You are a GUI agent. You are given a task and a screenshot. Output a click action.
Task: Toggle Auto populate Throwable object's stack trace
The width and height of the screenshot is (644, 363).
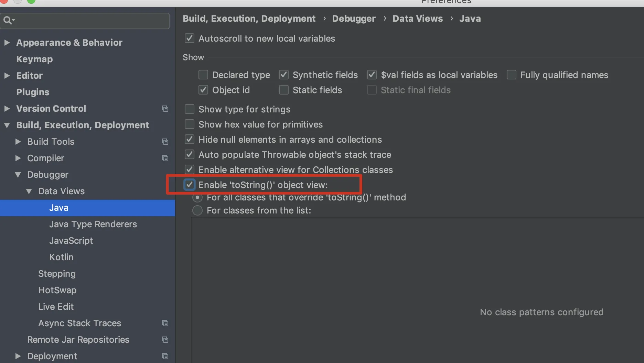point(190,154)
